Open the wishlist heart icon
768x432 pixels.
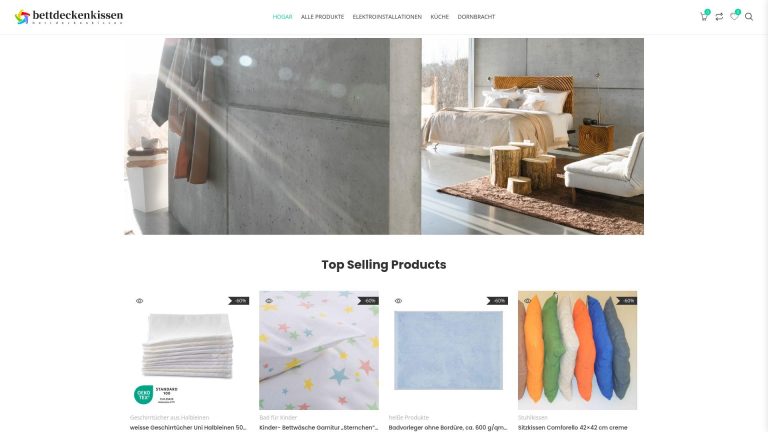point(734,16)
